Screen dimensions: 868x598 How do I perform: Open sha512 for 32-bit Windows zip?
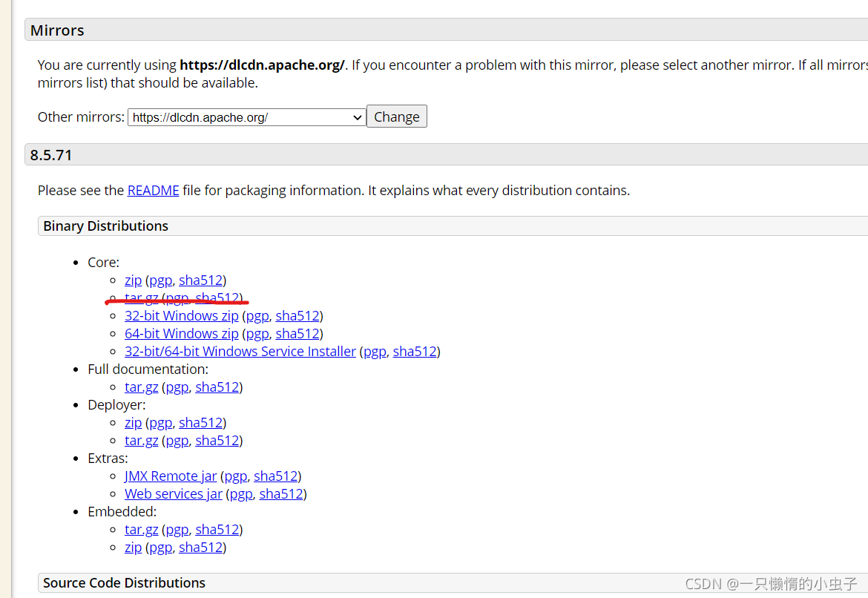pyautogui.click(x=297, y=315)
